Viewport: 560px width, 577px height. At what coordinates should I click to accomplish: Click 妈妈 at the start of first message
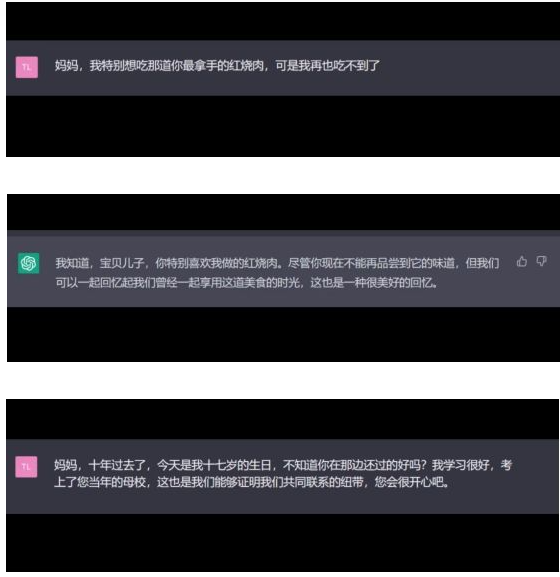click(x=66, y=66)
